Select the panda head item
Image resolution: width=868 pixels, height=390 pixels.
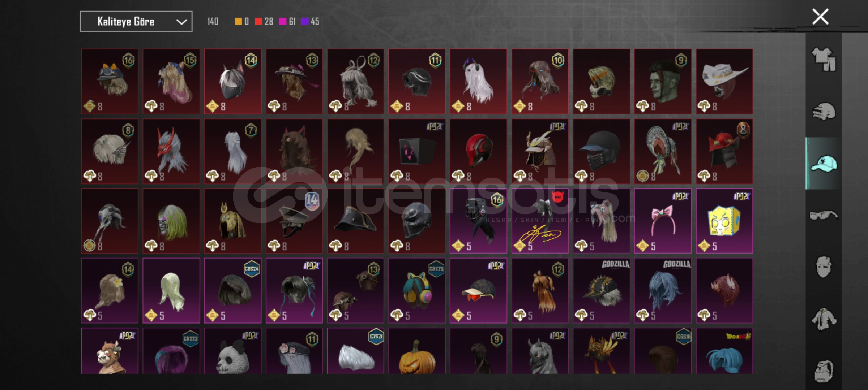232,351
